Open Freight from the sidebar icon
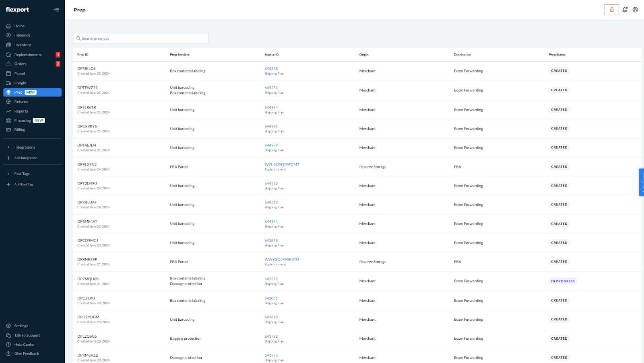Image resolution: width=644 pixels, height=363 pixels. click(9, 83)
